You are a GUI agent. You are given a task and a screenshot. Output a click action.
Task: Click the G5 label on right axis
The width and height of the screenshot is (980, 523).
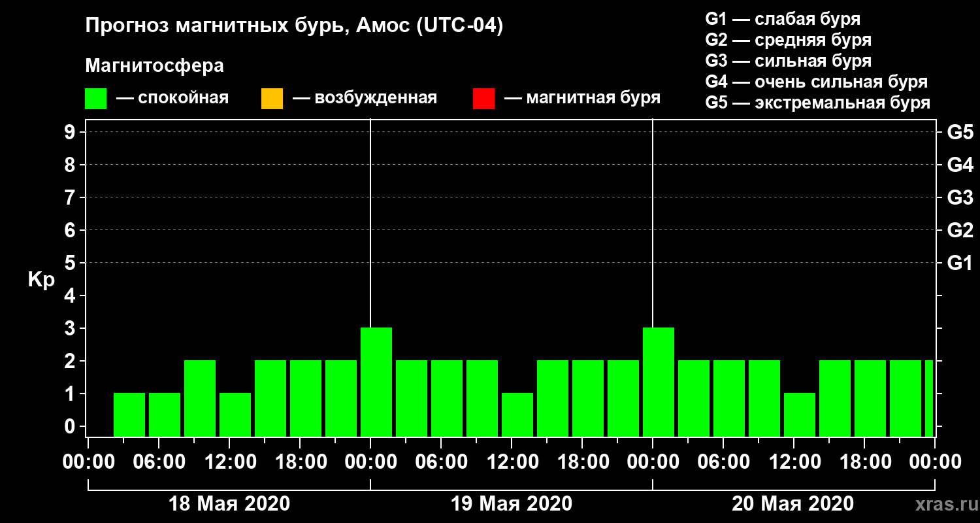click(960, 132)
